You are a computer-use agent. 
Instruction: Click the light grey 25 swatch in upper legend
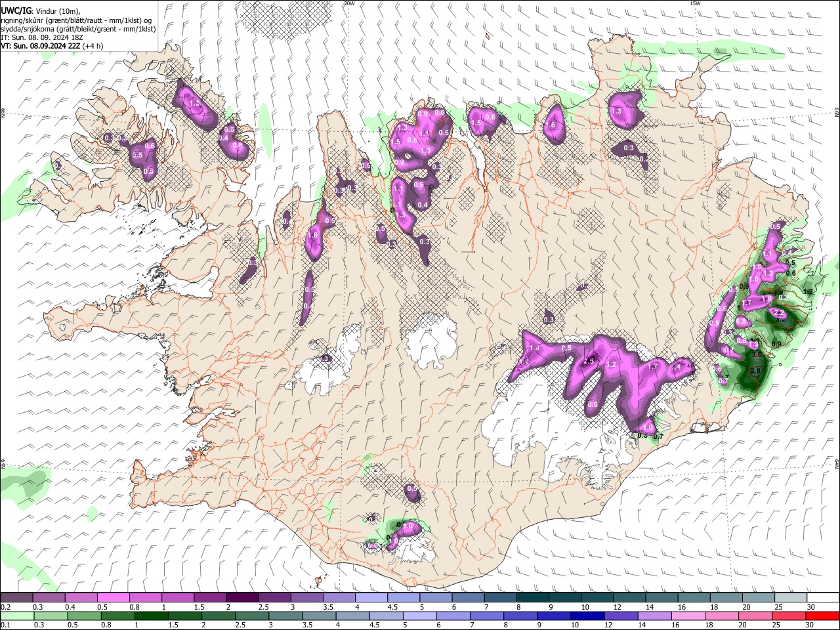coord(791,597)
